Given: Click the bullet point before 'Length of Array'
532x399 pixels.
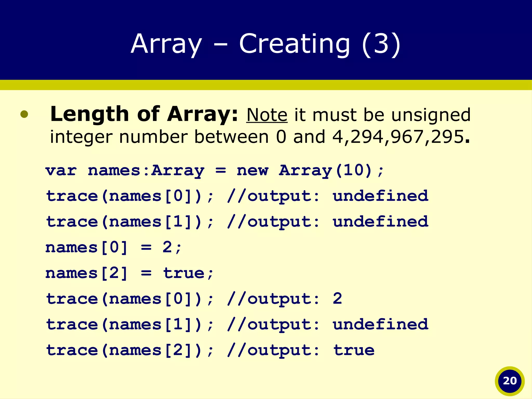Looking at the screenshot, I should click(x=24, y=114).
